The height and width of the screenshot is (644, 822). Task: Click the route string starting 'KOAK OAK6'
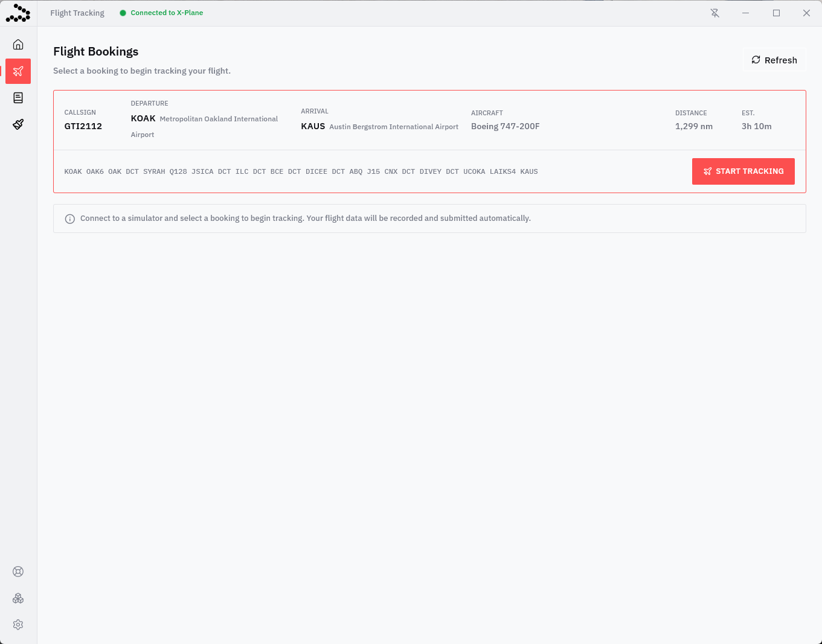301,171
